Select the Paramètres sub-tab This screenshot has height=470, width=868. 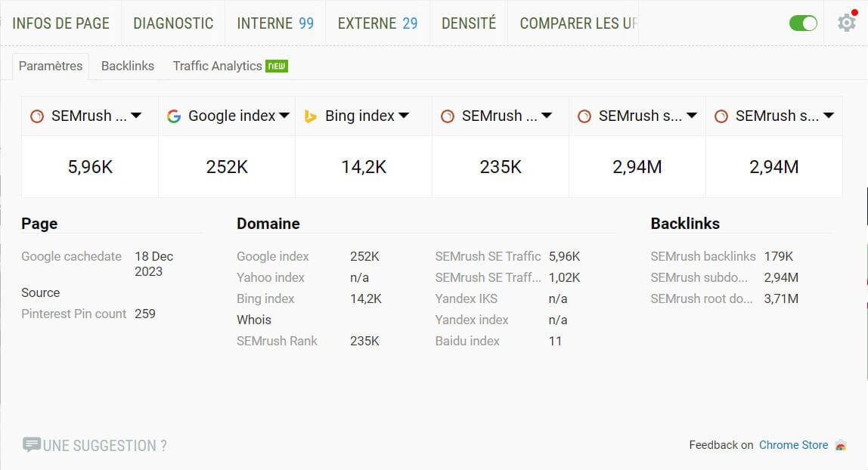(51, 66)
